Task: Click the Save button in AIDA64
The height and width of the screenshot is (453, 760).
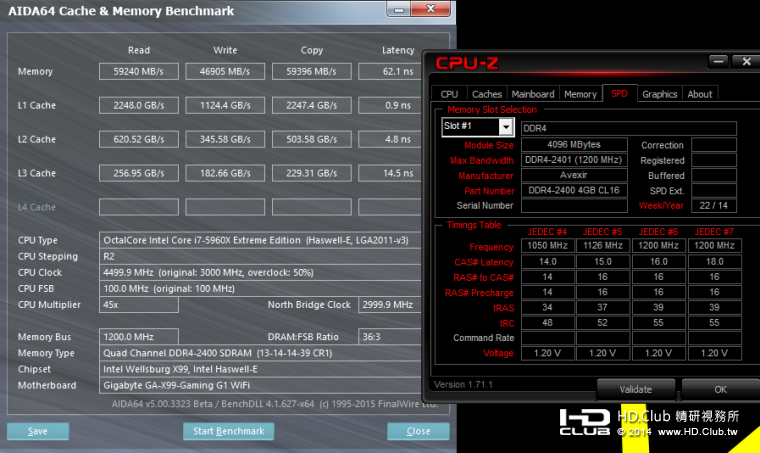Action: coord(38,431)
